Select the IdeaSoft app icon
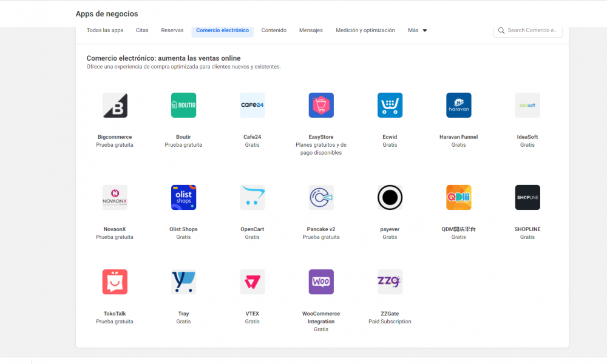607x364 pixels. [527, 105]
